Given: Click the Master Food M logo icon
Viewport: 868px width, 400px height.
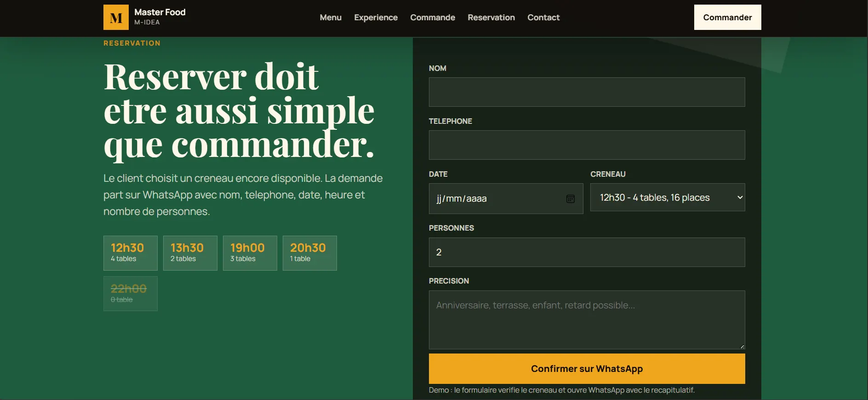Looking at the screenshot, I should (116, 17).
